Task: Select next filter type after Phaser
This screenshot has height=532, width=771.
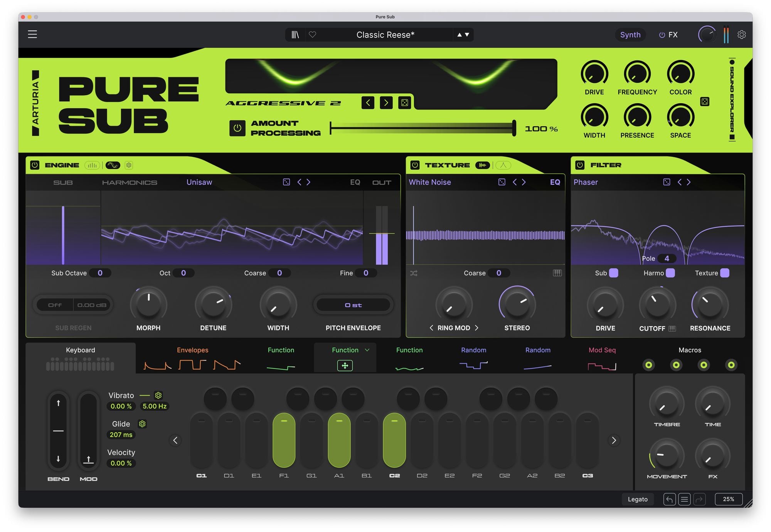Action: click(689, 182)
